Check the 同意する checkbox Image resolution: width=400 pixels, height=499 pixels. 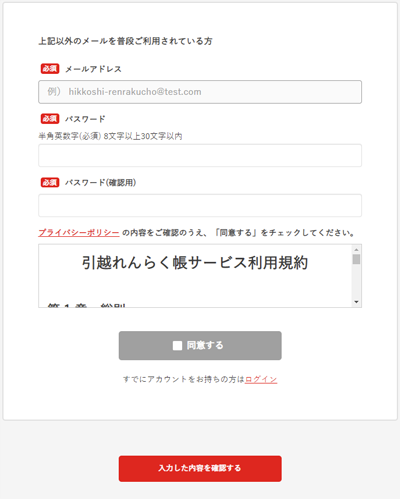[177, 346]
